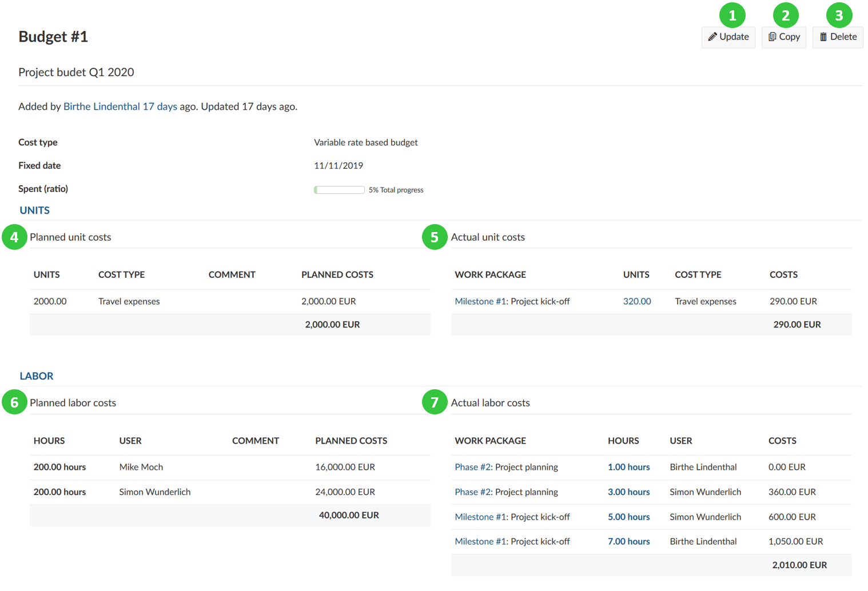Open Milestone #1 link in unit costs
Viewport: 868px width, 591px height.
pyautogui.click(x=480, y=301)
